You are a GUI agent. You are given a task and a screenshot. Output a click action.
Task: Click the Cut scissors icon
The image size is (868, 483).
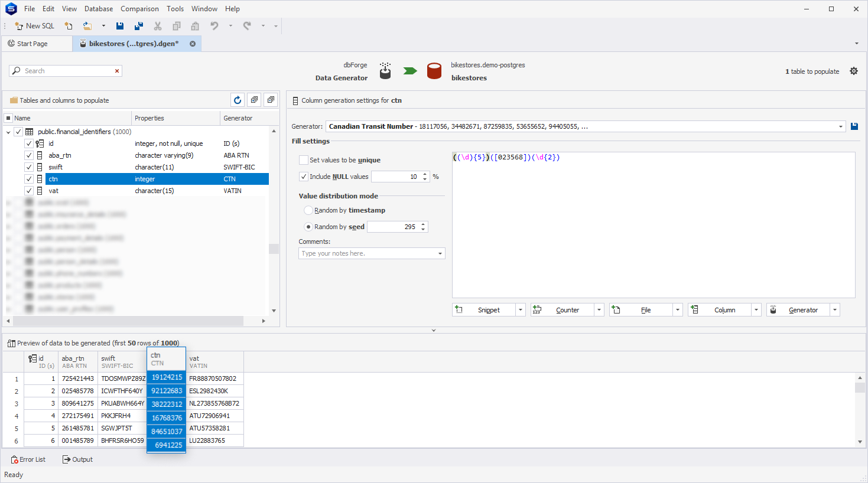(x=158, y=26)
